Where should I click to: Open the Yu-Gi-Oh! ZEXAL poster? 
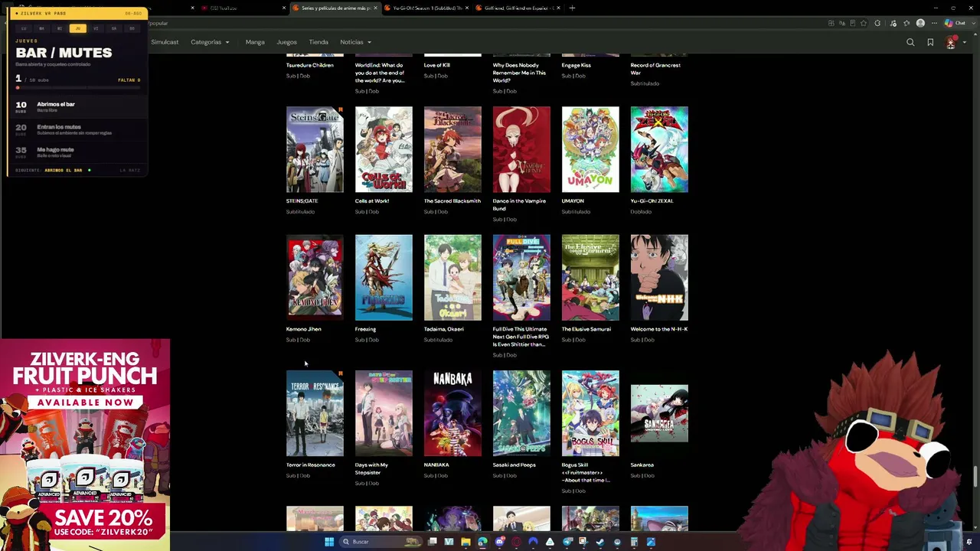[x=659, y=149]
